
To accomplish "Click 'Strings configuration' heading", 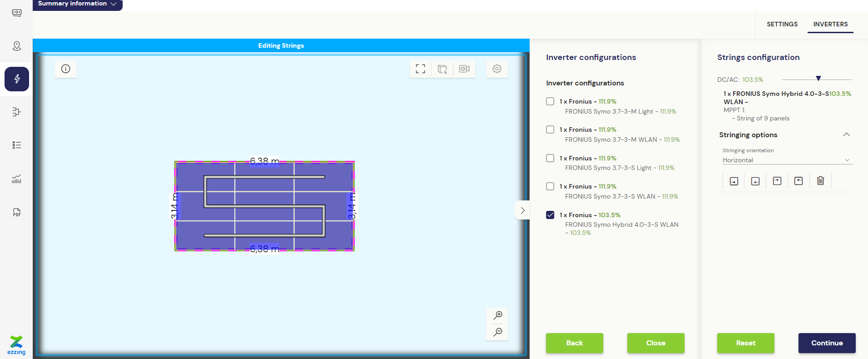I will point(759,57).
